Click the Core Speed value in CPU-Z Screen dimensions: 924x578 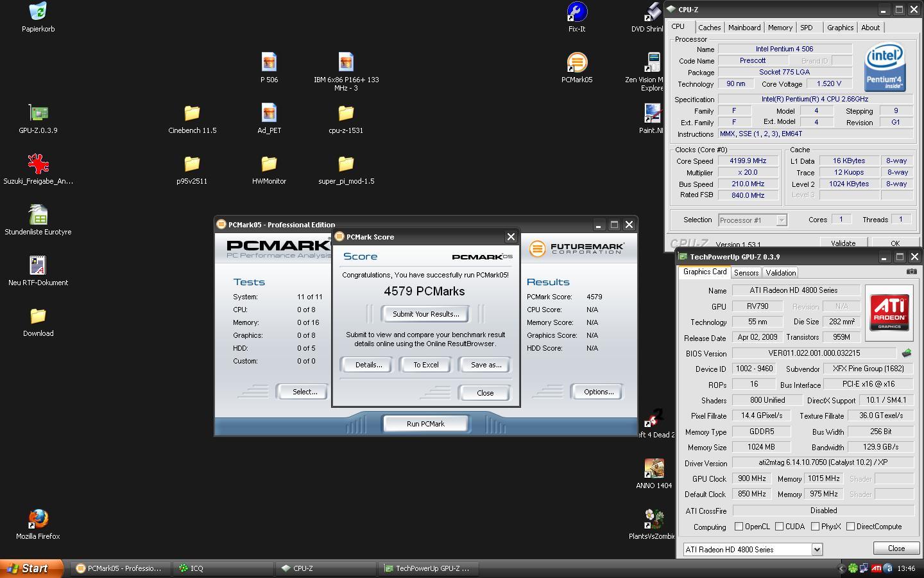(x=748, y=161)
